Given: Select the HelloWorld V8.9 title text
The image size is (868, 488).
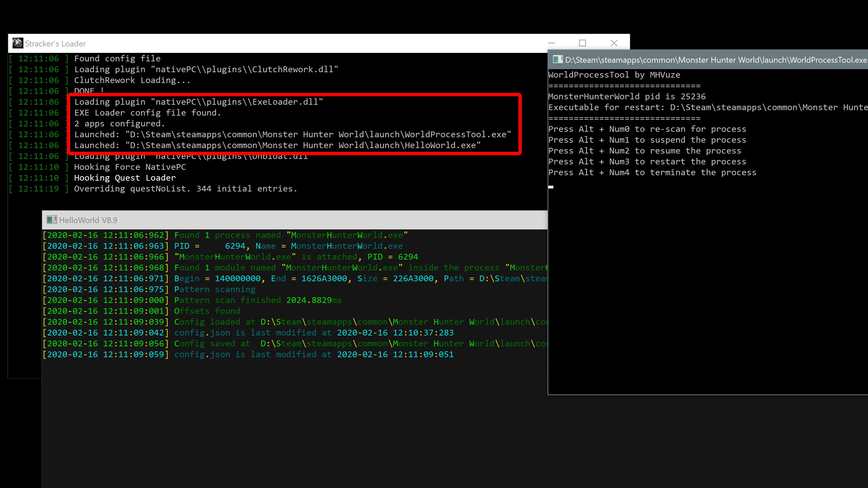Looking at the screenshot, I should click(88, 220).
